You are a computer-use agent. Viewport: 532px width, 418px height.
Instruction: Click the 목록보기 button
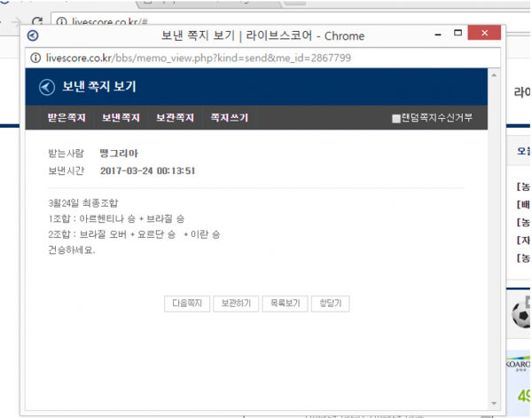[285, 304]
